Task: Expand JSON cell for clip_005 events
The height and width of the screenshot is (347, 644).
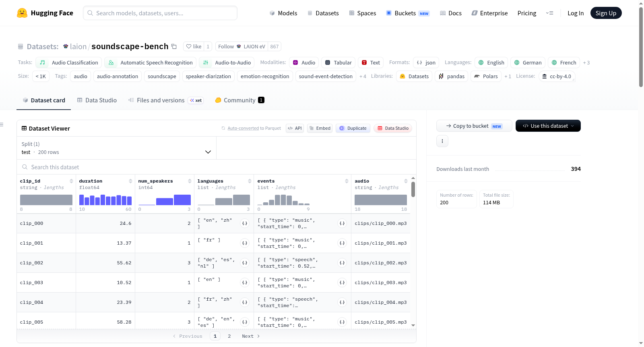Action: (x=342, y=322)
